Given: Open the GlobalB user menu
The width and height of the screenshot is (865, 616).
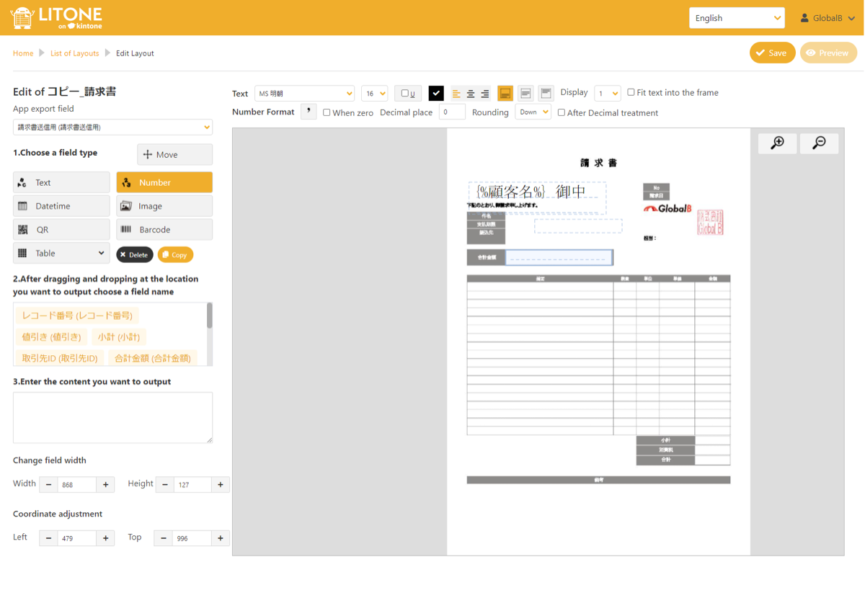Looking at the screenshot, I should click(x=826, y=18).
